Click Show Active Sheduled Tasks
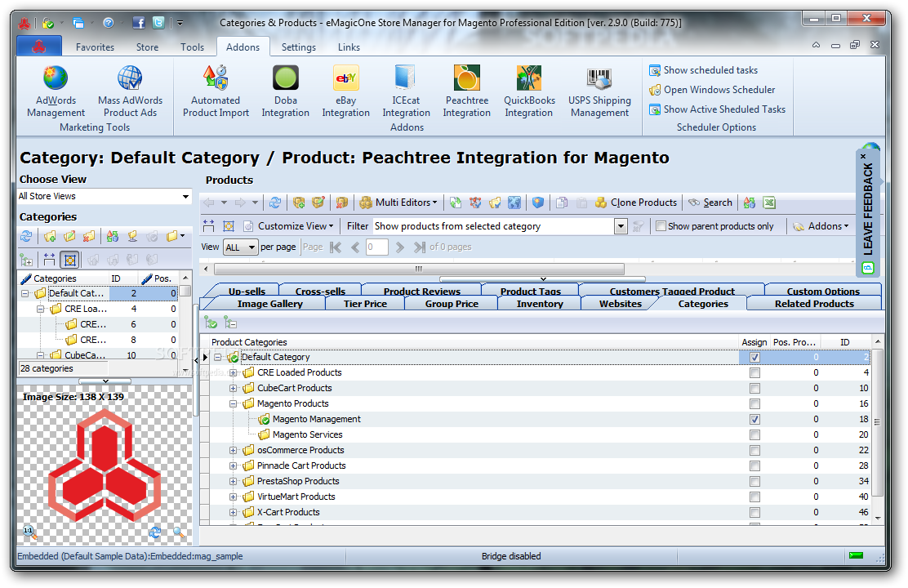Screen dimensions: 908x588 pos(717,109)
